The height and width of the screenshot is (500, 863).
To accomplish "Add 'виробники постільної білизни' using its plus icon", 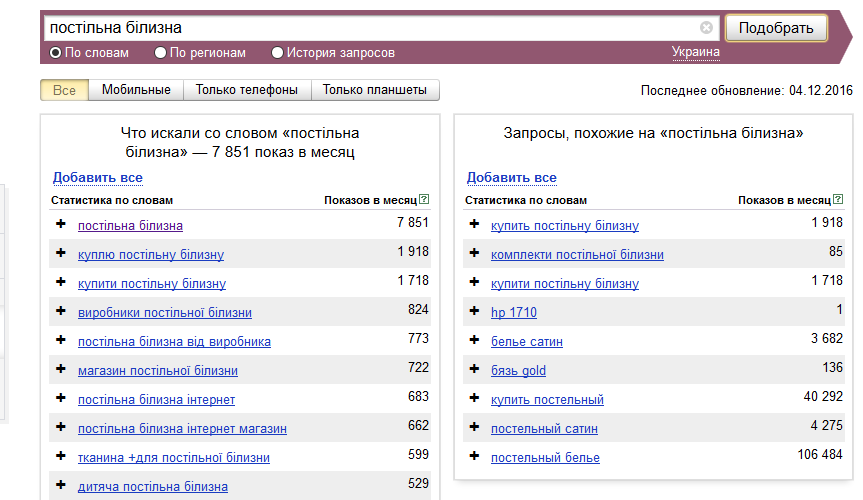I will (61, 312).
